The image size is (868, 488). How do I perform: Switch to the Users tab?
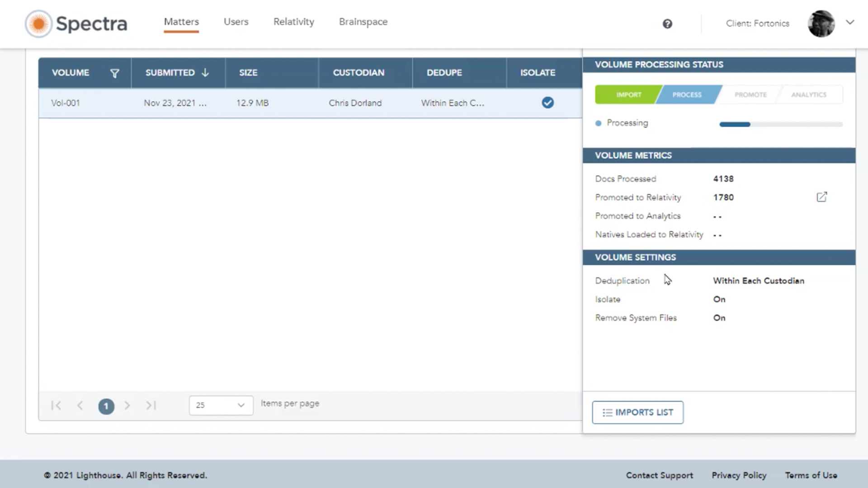(x=236, y=22)
